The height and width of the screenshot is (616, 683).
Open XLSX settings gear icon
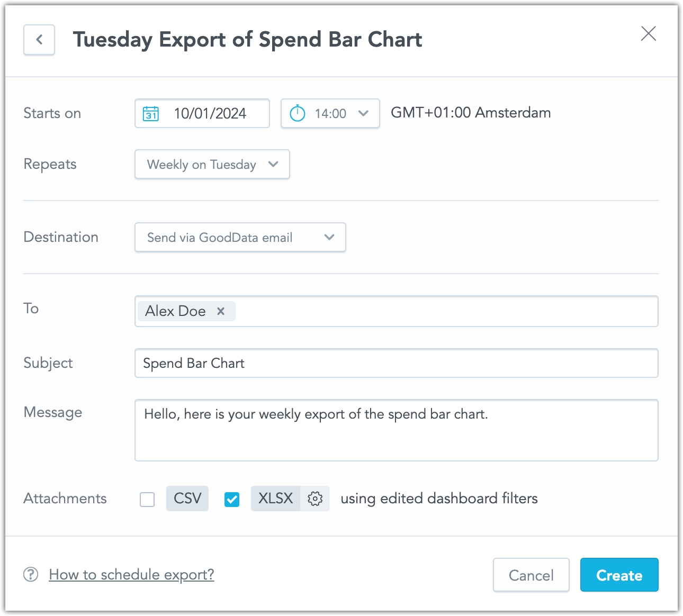click(315, 499)
